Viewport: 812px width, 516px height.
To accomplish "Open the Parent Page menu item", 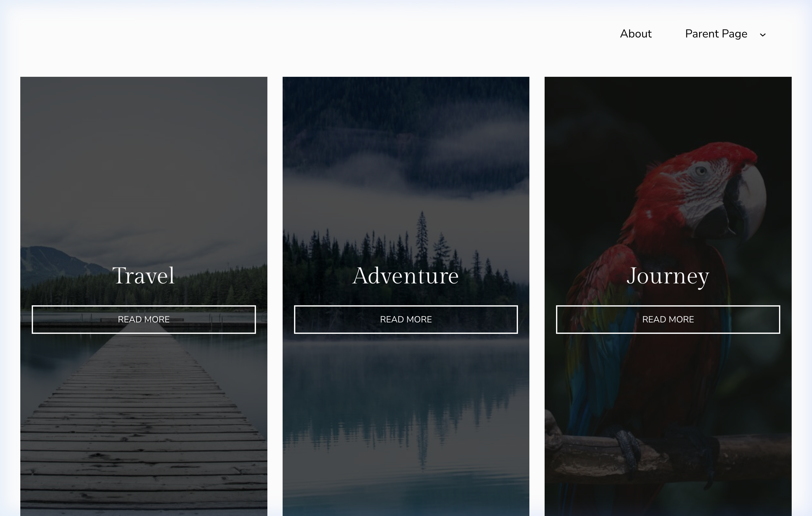I will point(716,34).
